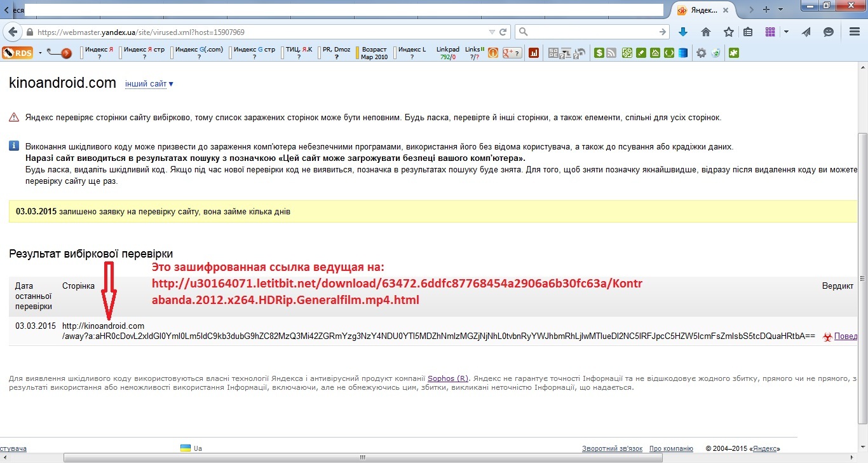Go back to the previous page
The width and height of the screenshot is (868, 463).
(13, 32)
